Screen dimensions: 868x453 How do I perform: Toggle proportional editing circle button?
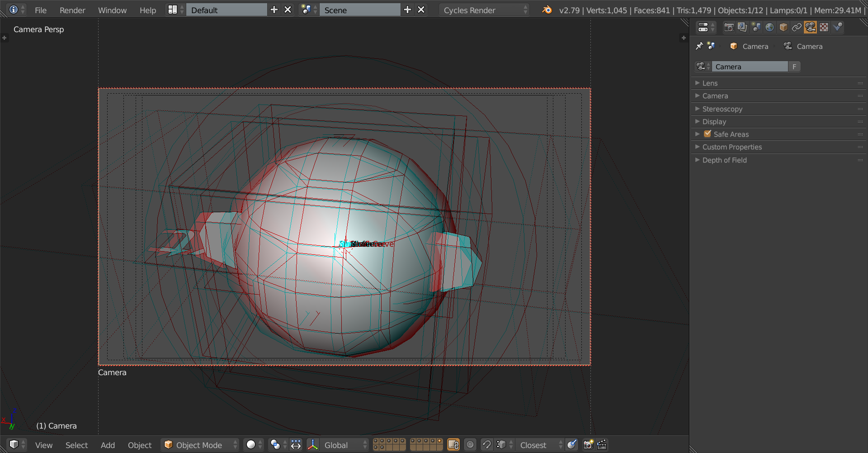coord(470,445)
